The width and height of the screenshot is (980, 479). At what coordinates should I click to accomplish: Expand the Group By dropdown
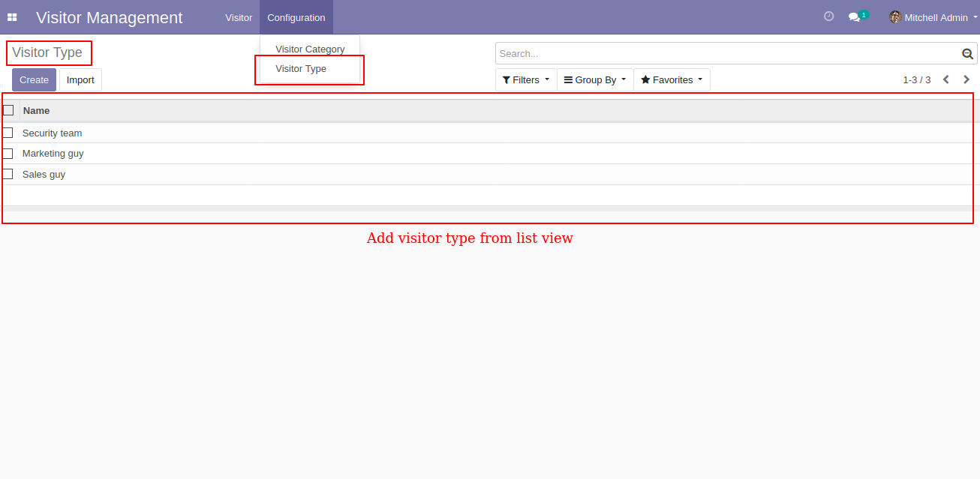point(595,79)
